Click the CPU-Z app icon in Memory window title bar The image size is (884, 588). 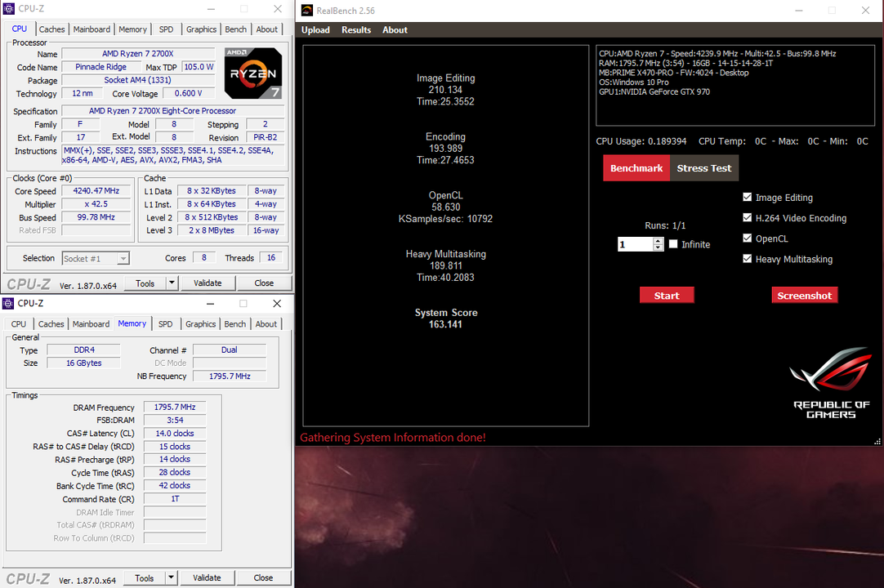[x=8, y=303]
